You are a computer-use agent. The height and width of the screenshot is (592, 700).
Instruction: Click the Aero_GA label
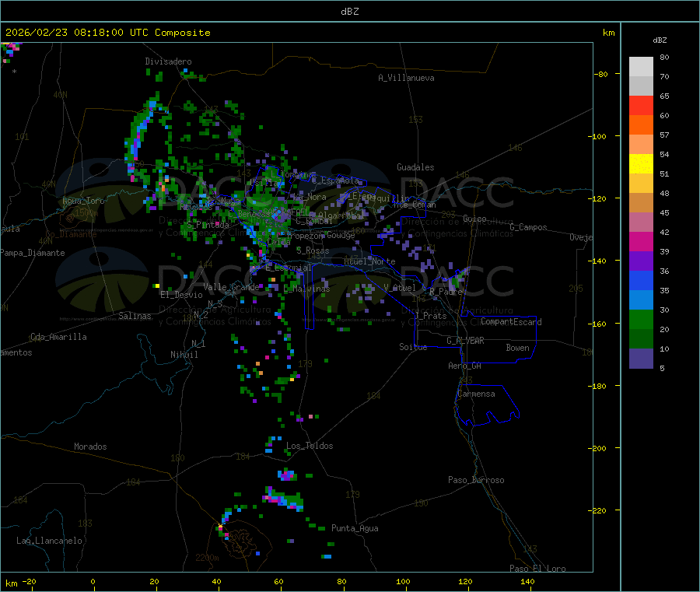coord(465,366)
